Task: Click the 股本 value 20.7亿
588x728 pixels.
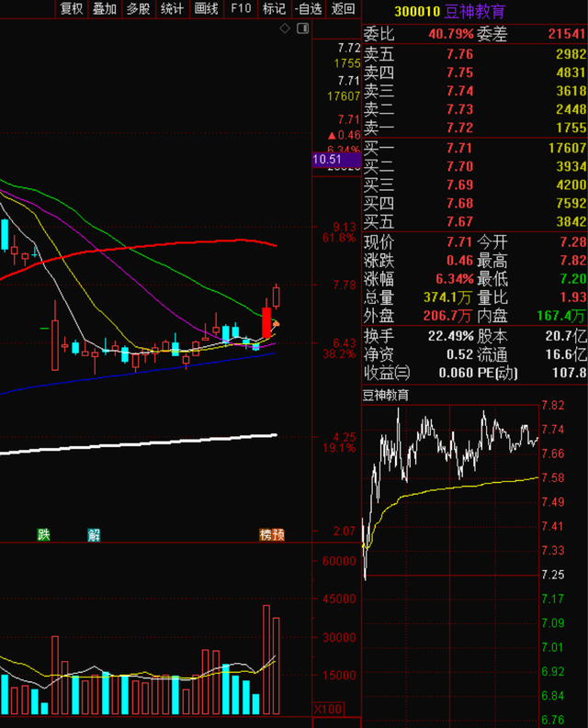Action: [566, 336]
